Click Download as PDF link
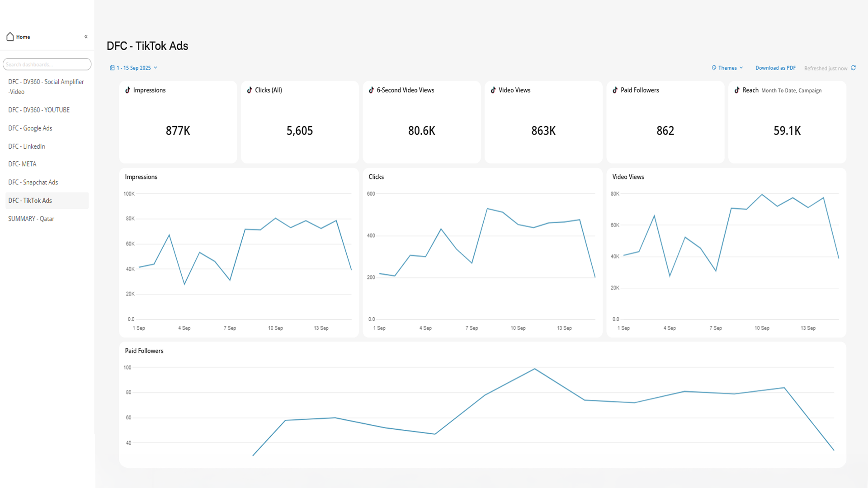Screen dimensions: 868x488 [x=775, y=68]
